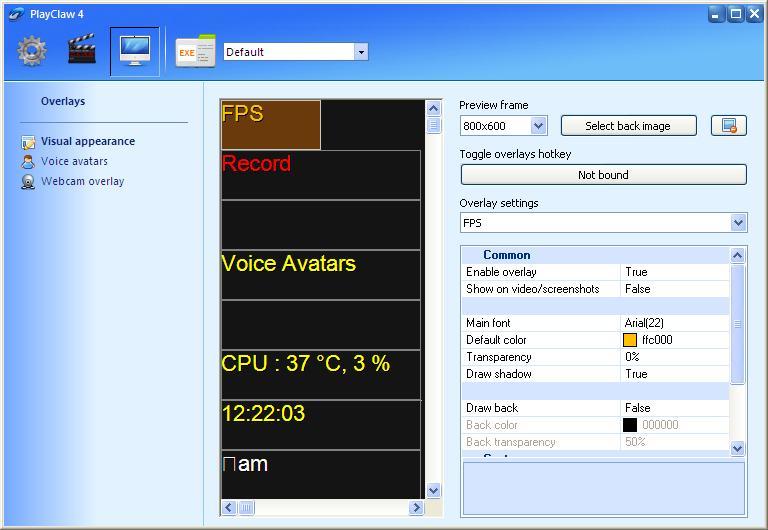Go to Voice avatars section
The image size is (768, 530).
click(74, 161)
